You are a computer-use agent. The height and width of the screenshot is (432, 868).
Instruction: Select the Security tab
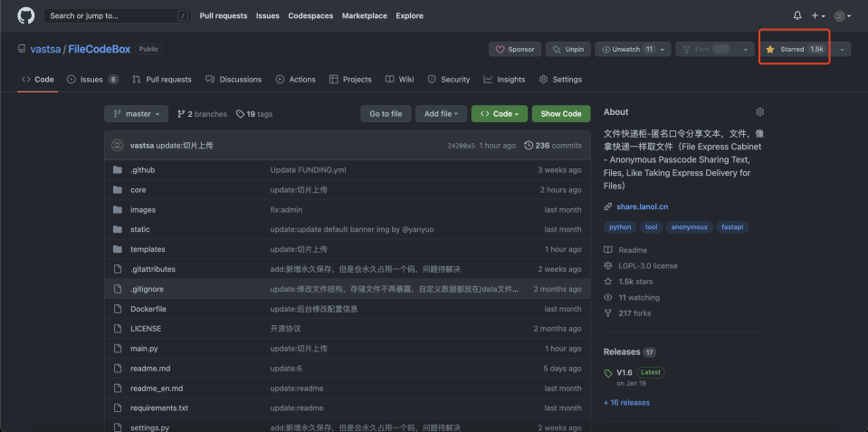tap(449, 79)
